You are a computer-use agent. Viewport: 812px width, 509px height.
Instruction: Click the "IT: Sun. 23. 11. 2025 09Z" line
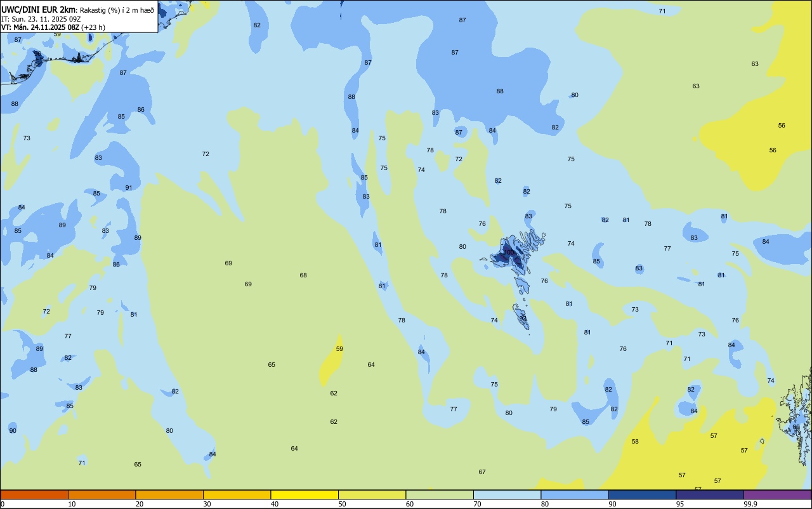click(40, 19)
